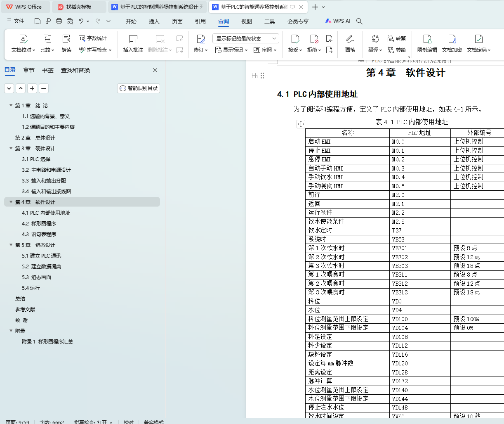
Task: Click the Save icon in quick toolbar
Action: click(x=38, y=21)
